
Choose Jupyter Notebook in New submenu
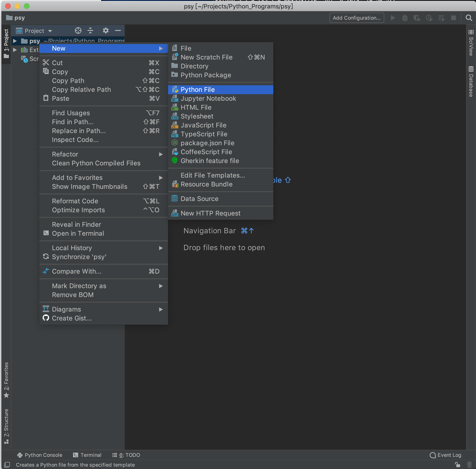pos(208,99)
